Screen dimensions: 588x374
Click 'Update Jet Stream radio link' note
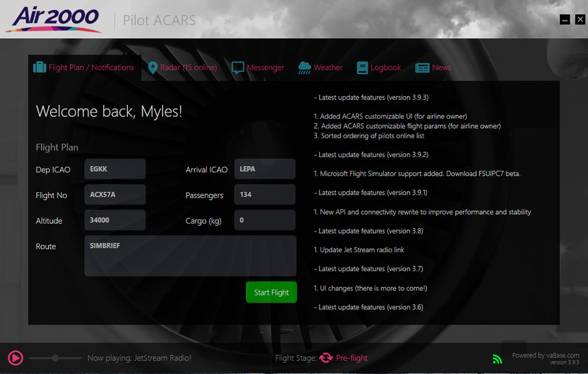(x=359, y=250)
